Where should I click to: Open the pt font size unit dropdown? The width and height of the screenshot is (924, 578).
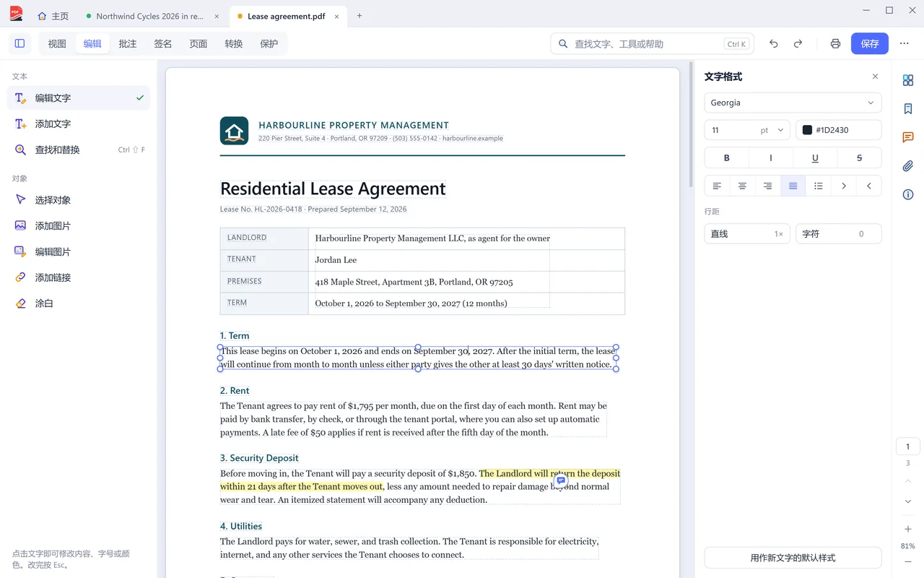click(x=772, y=130)
